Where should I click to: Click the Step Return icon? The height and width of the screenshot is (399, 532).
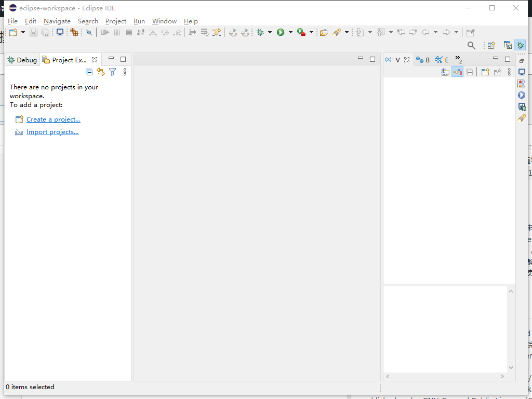pyautogui.click(x=177, y=32)
